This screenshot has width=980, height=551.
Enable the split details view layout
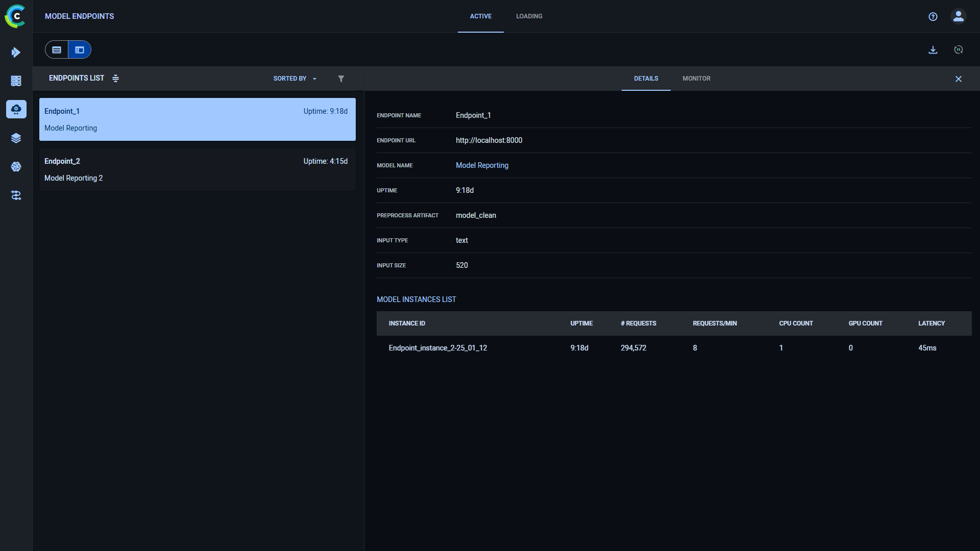pos(79,49)
